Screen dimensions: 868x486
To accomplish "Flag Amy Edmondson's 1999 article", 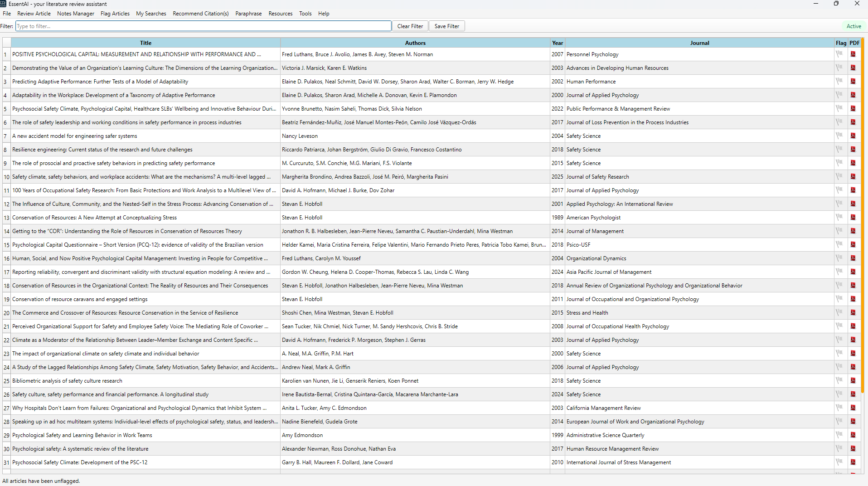I will point(840,435).
